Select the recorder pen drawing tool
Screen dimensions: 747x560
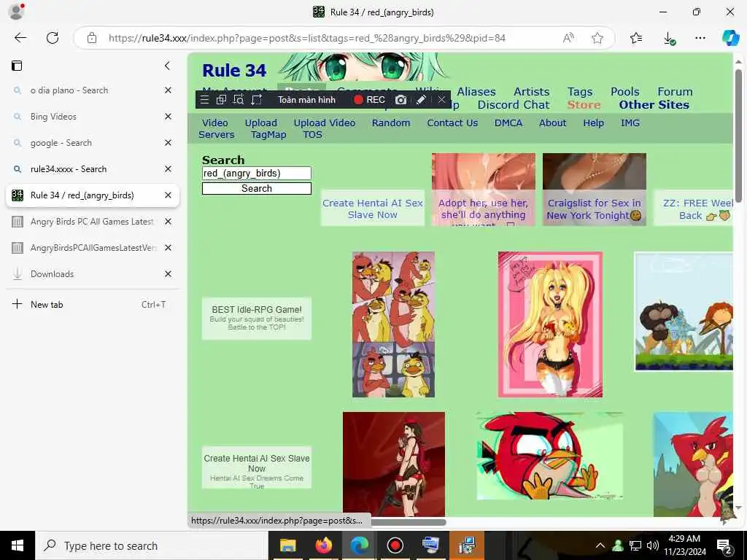point(421,99)
